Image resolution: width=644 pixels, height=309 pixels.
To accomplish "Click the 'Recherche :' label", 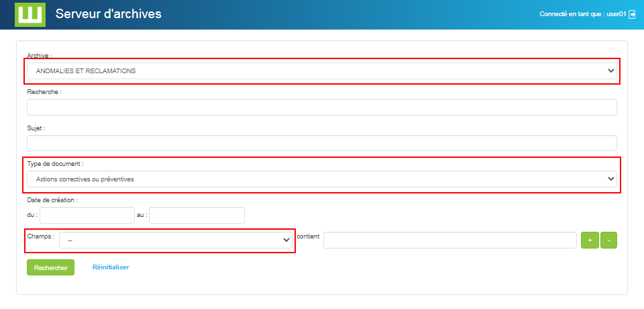I will pyautogui.click(x=44, y=91).
